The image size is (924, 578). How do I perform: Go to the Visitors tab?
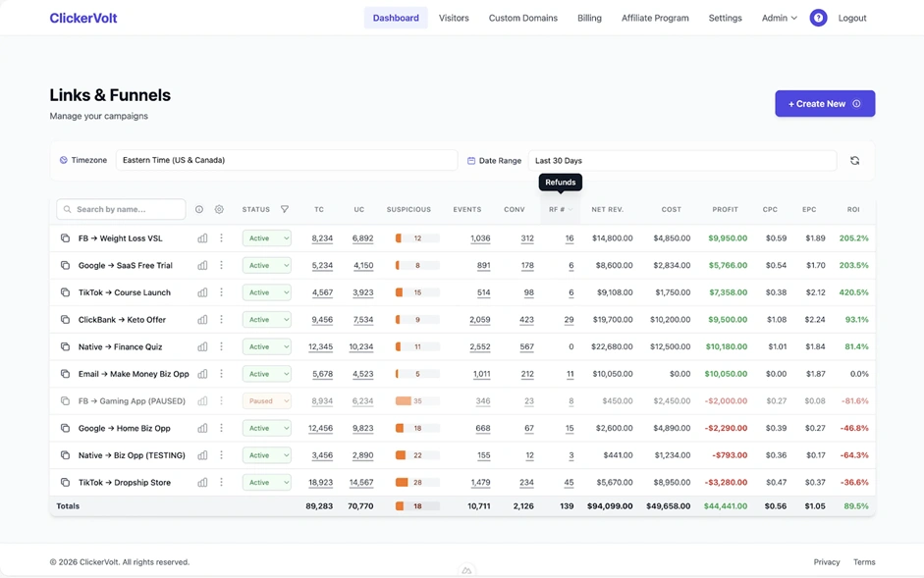click(454, 18)
